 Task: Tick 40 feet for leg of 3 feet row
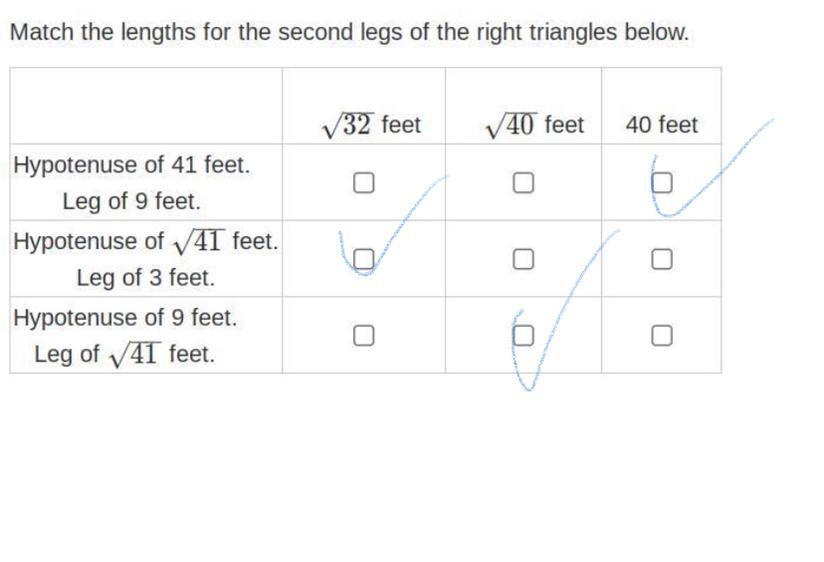click(x=662, y=259)
